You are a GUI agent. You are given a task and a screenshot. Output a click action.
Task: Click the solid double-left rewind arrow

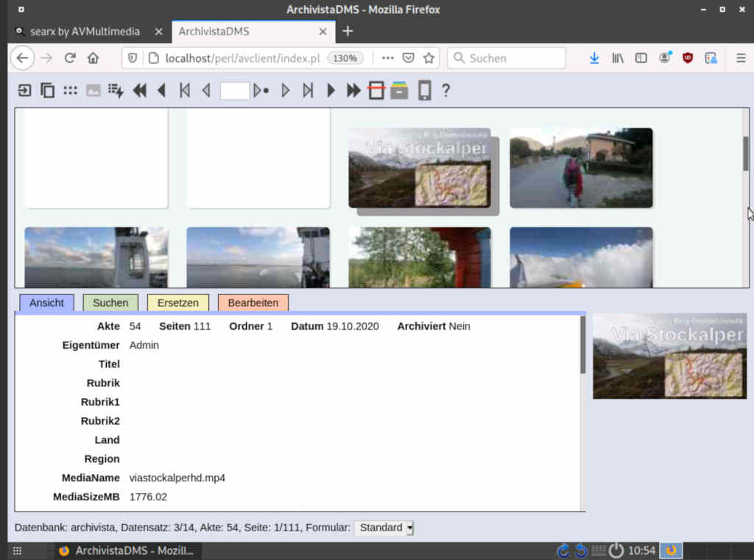coord(139,91)
